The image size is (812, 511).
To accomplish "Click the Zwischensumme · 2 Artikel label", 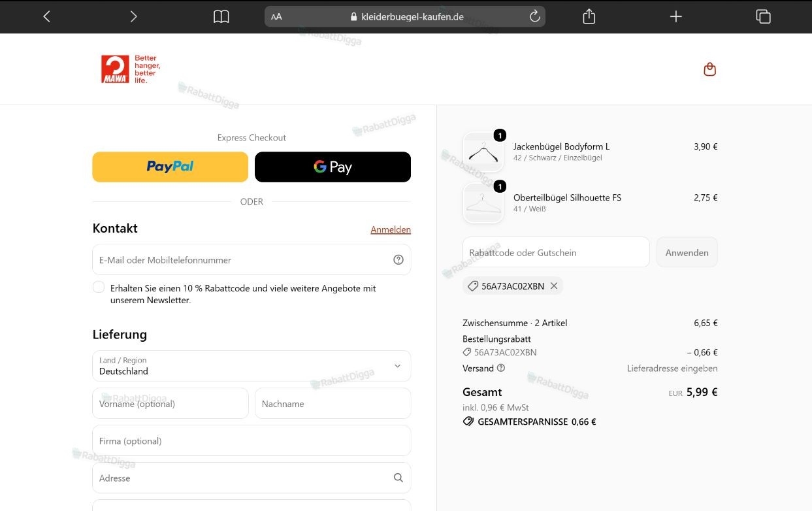I will pyautogui.click(x=515, y=323).
